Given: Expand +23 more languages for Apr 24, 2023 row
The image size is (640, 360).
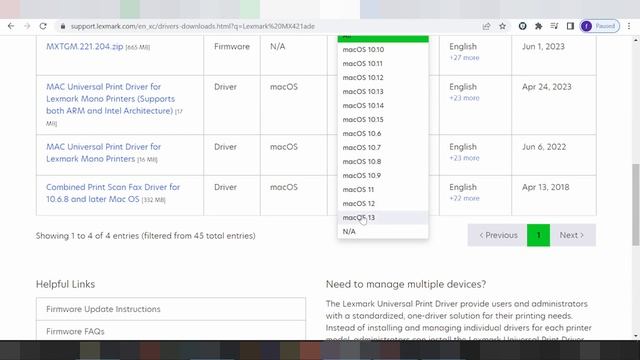Looking at the screenshot, I should point(464,98).
